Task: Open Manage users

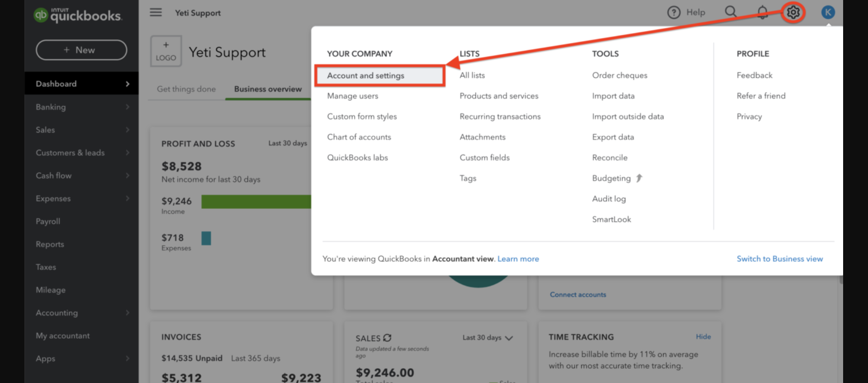Action: (352, 96)
